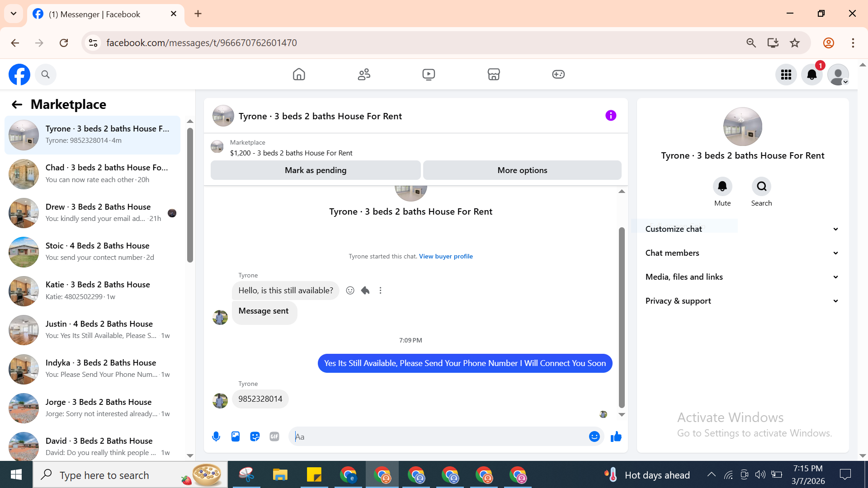The width and height of the screenshot is (868, 488).
Task: Show hidden system tray icons
Action: pos(711,474)
